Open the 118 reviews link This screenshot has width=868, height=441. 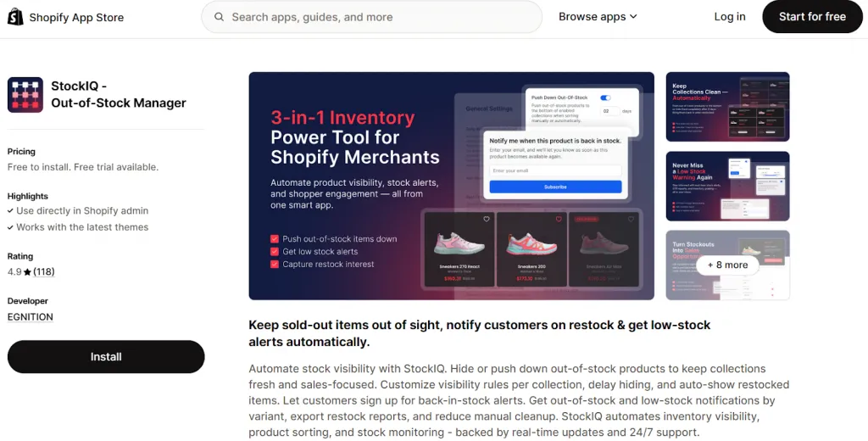tap(44, 272)
